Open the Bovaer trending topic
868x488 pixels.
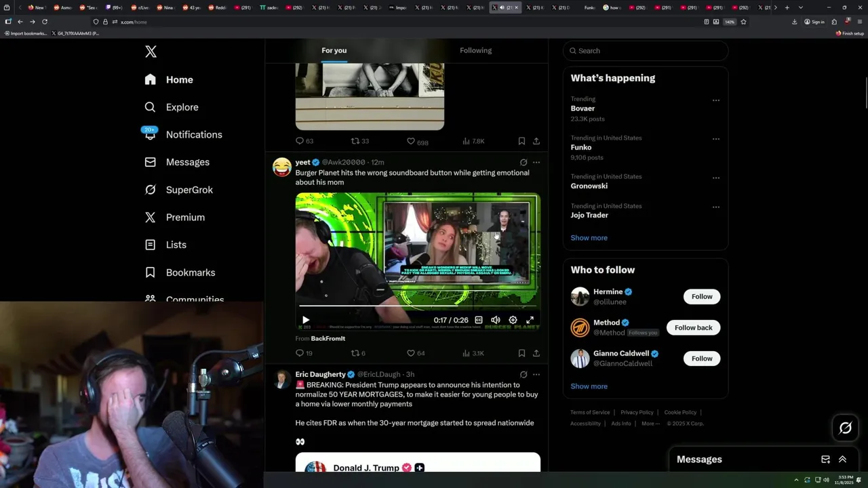(x=583, y=108)
